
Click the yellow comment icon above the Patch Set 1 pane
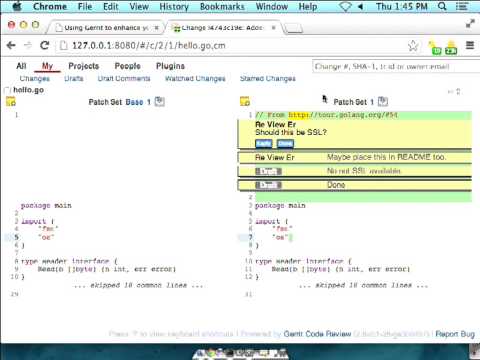pyautogui.click(x=245, y=101)
